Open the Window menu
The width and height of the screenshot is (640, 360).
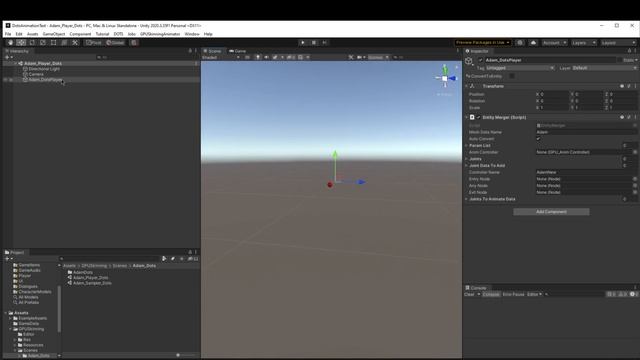[192, 34]
